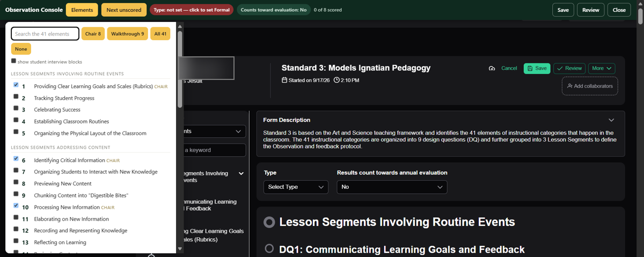The height and width of the screenshot is (257, 644).
Task: Click the 0 of 8 scored text
Action: [328, 10]
